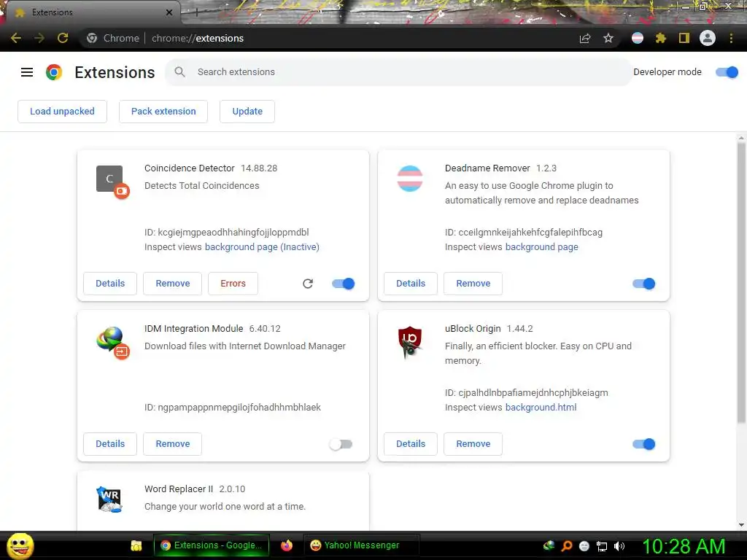Click the Update button
This screenshot has height=560, width=747.
(x=247, y=112)
